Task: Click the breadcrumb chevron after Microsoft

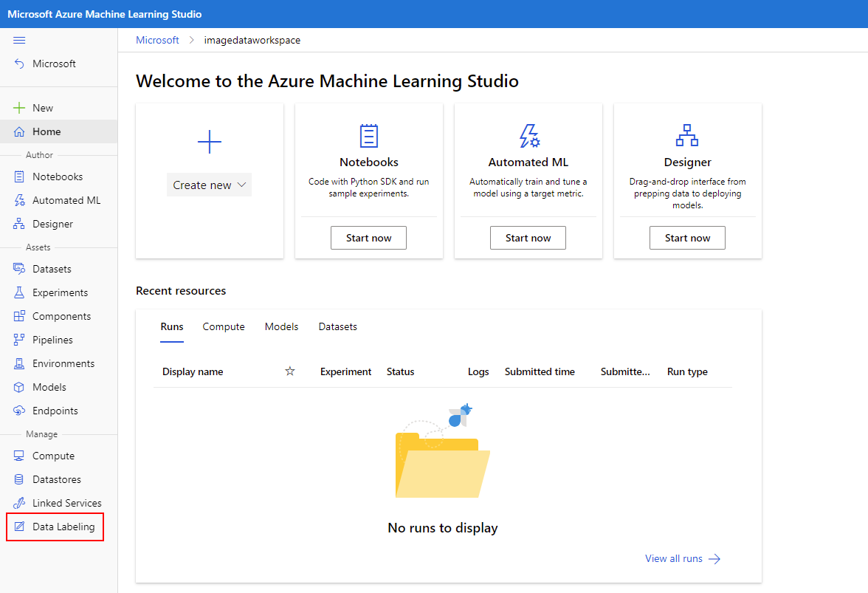Action: tap(192, 40)
